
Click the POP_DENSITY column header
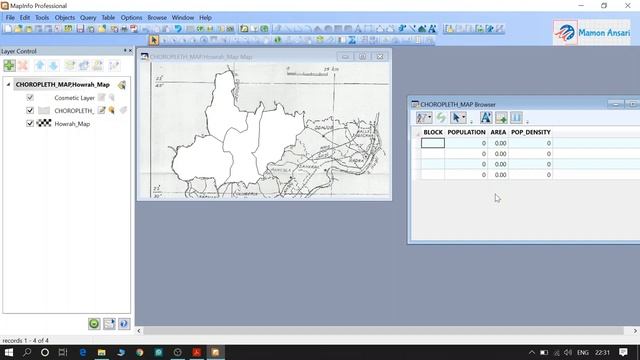(x=531, y=132)
